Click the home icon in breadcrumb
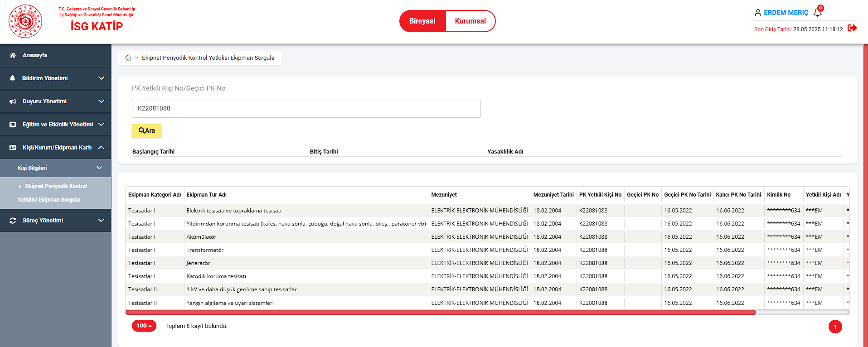 [x=128, y=58]
